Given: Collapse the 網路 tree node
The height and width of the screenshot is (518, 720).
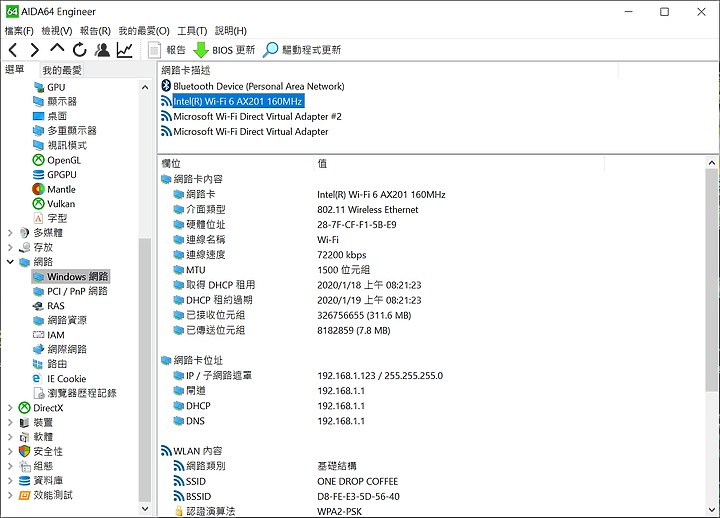Looking at the screenshot, I should tap(10, 262).
